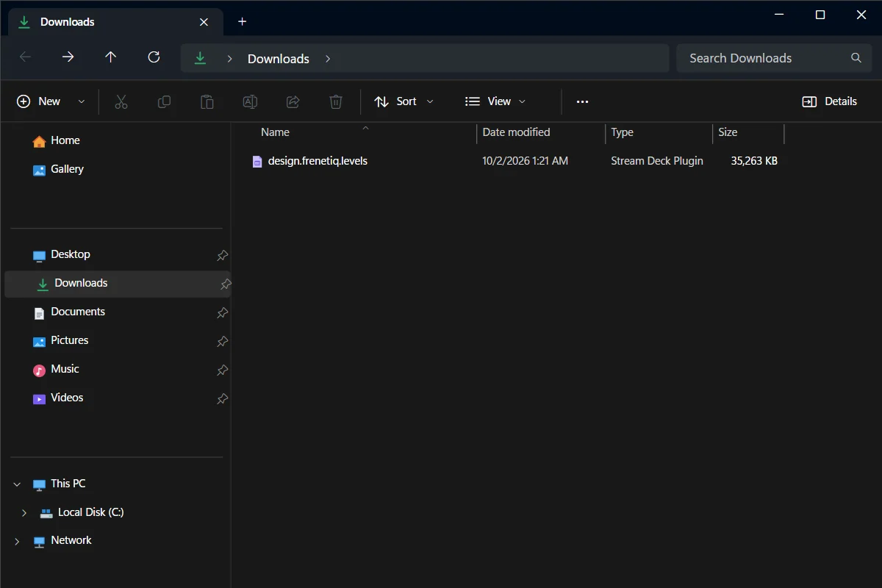
Task: Click the search magnifier icon
Action: pyautogui.click(x=856, y=58)
